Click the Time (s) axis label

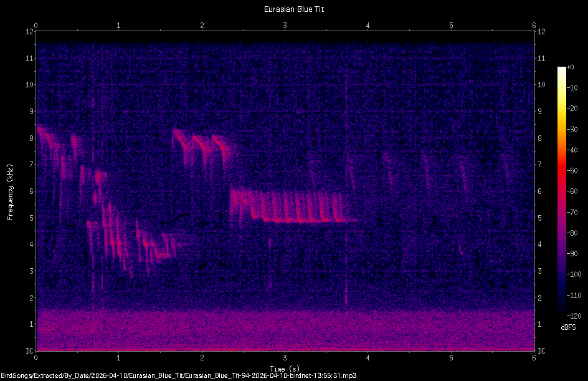coord(285,368)
